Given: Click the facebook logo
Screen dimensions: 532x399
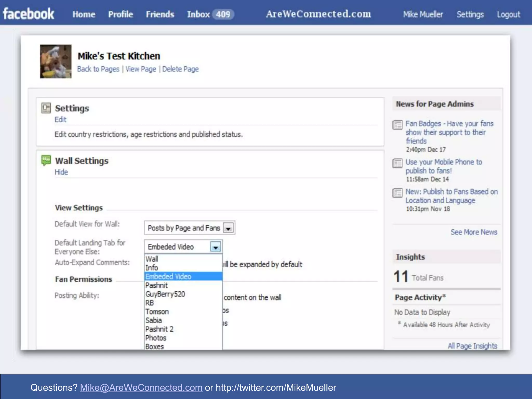Looking at the screenshot, I should click(x=29, y=14).
